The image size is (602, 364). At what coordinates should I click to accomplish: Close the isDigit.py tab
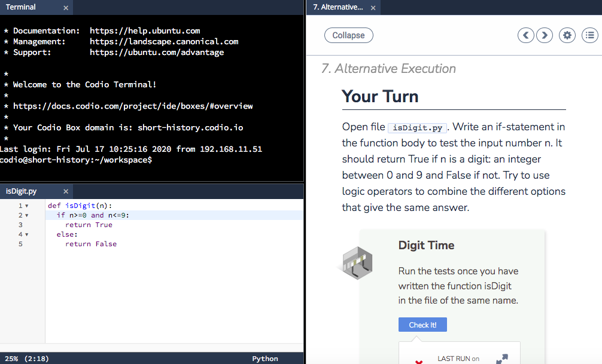click(x=66, y=191)
